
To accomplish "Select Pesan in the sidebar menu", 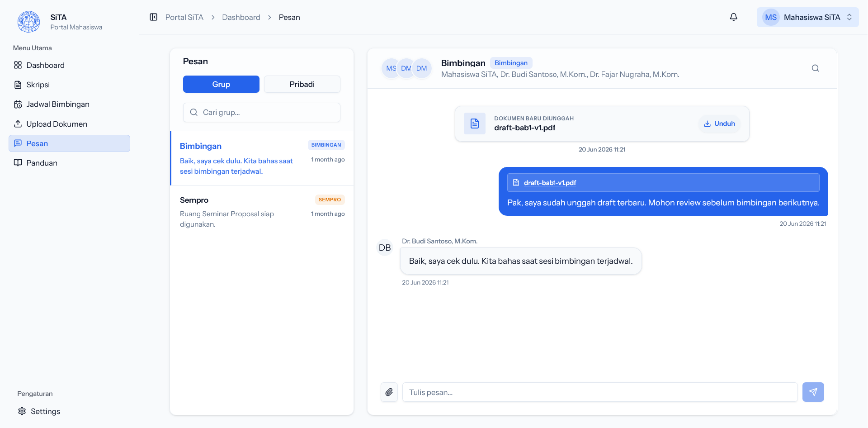I will coord(69,143).
